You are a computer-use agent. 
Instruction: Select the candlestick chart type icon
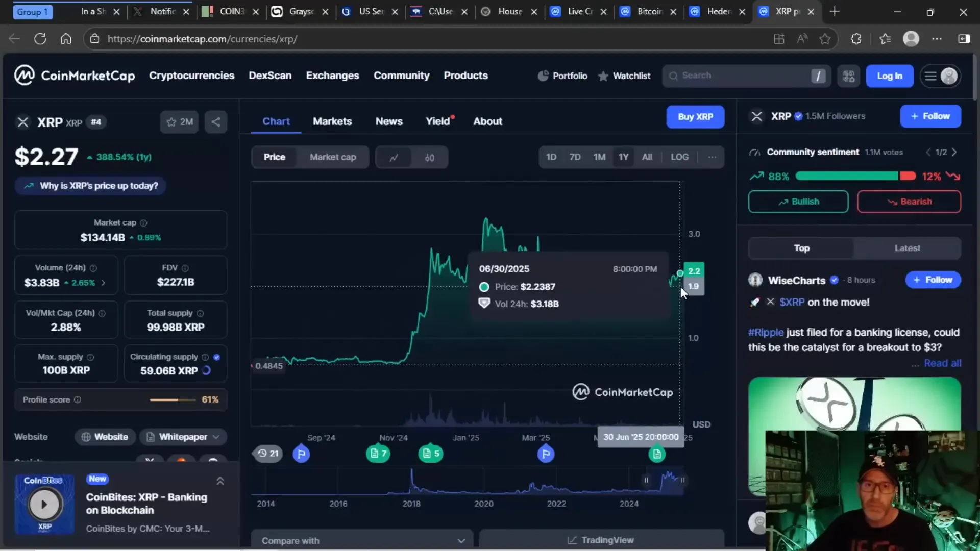coord(430,157)
